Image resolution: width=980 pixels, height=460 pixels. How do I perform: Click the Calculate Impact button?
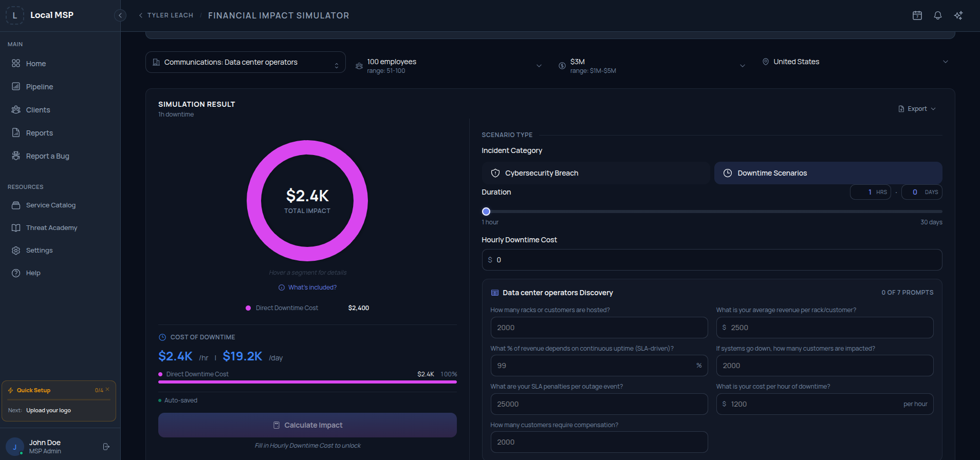(x=307, y=425)
